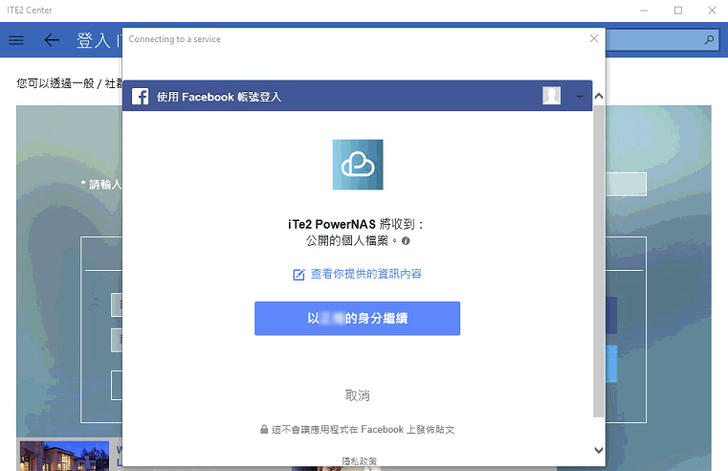This screenshot has width=728, height=471.
Task: Open 查看你提供的資訊內容 link
Action: click(366, 274)
